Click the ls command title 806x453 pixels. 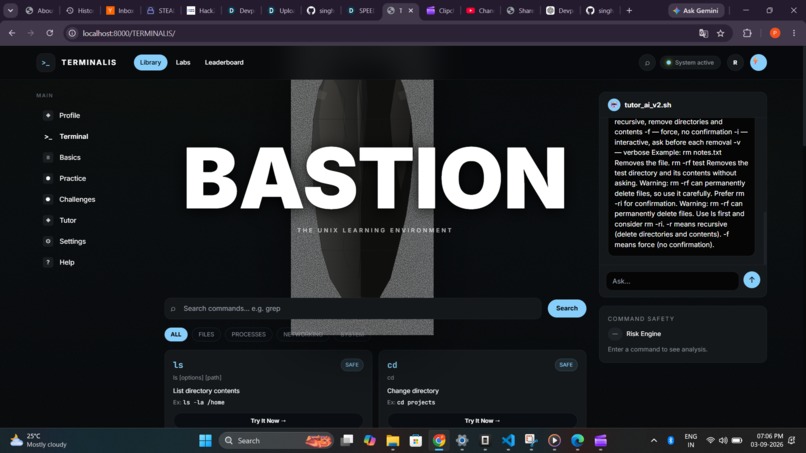[178, 365]
